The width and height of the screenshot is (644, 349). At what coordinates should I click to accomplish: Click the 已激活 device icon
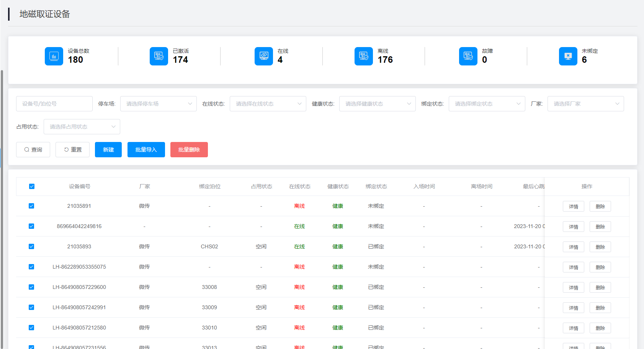tap(159, 56)
